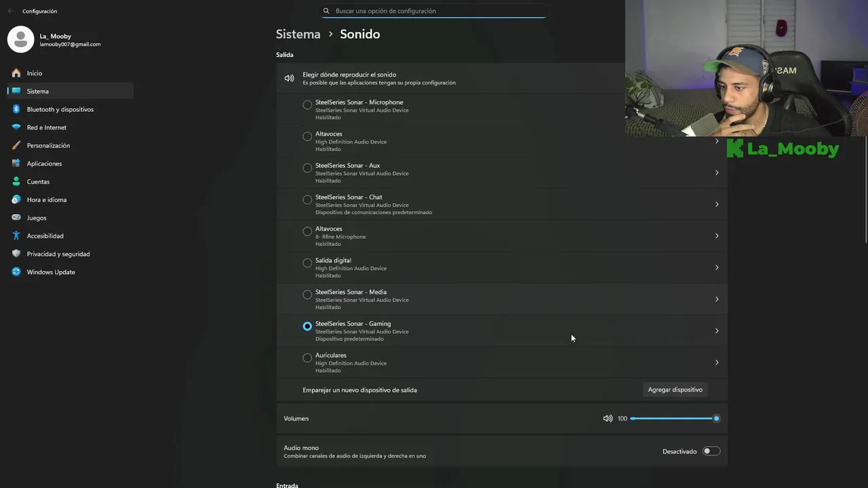The width and height of the screenshot is (868, 488).
Task: Click the Privacidad y seguridad shield icon
Action: tap(16, 254)
